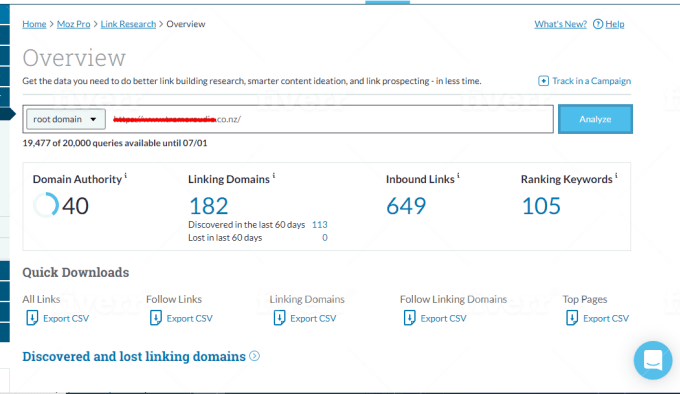The height and width of the screenshot is (394, 680).
Task: Open the 105 ranking keywords value
Action: click(x=541, y=206)
